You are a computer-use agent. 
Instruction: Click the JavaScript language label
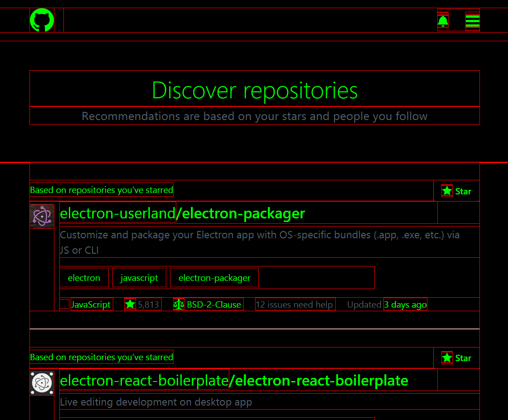(x=92, y=304)
